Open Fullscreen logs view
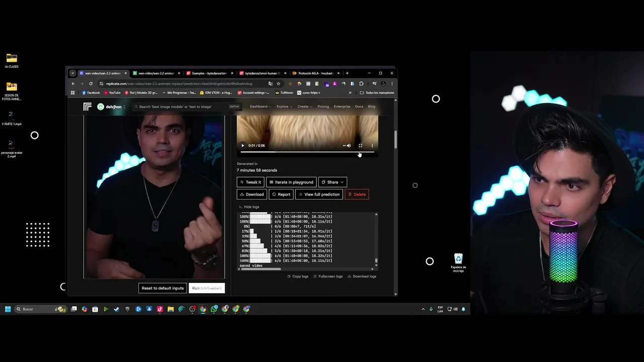The width and height of the screenshot is (644, 362). 328,276
